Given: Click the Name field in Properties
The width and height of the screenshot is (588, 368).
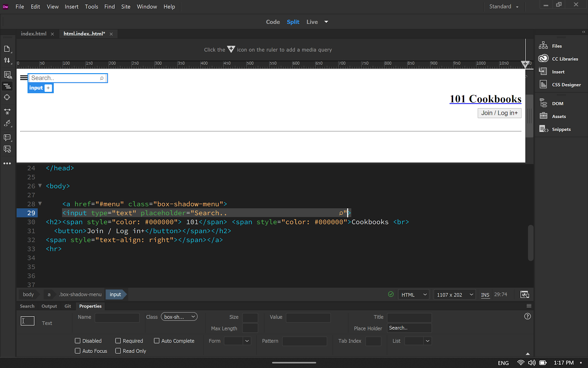Looking at the screenshot, I should (x=117, y=317).
